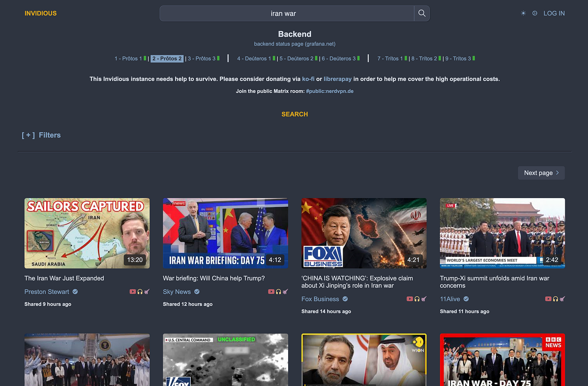
Task: Click the 'Backend' heading text
Action: [x=294, y=34]
